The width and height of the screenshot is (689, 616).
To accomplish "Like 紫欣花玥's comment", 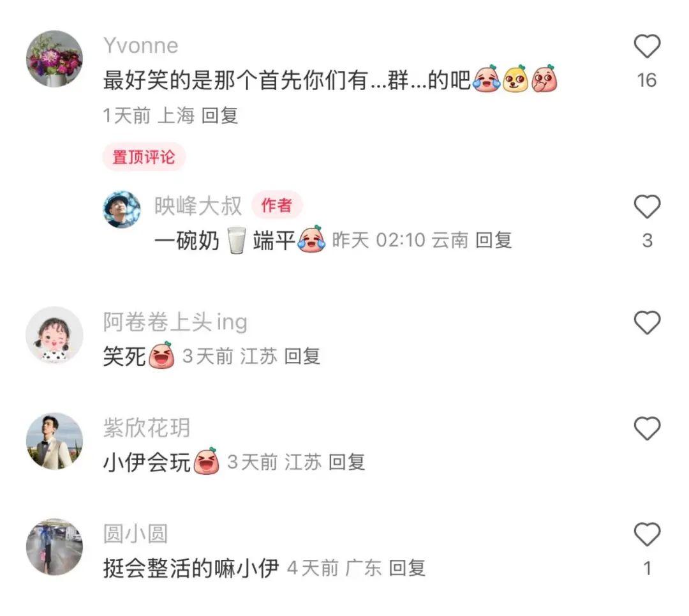I will pyautogui.click(x=647, y=428).
